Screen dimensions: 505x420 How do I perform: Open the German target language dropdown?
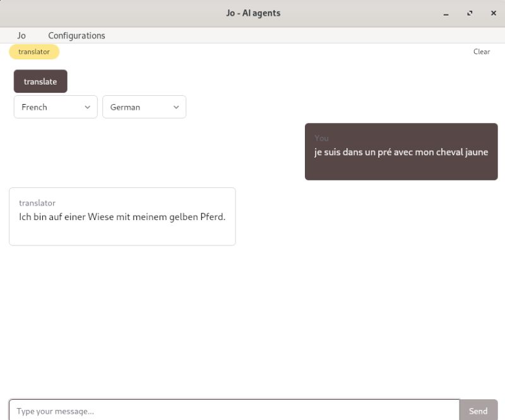coord(145,107)
